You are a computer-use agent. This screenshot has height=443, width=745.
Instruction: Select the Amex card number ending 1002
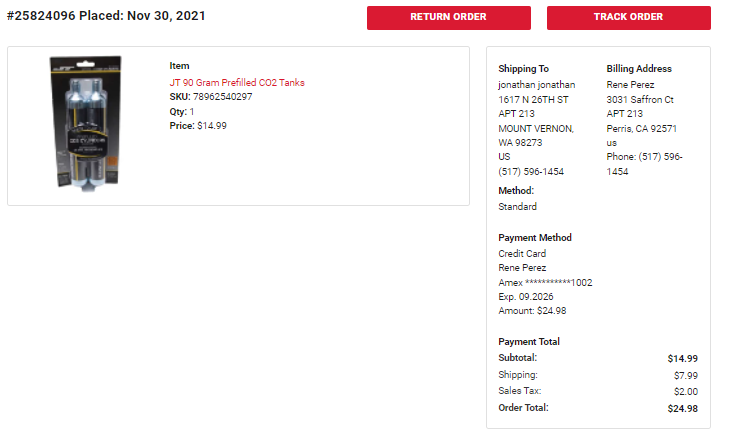click(x=545, y=283)
